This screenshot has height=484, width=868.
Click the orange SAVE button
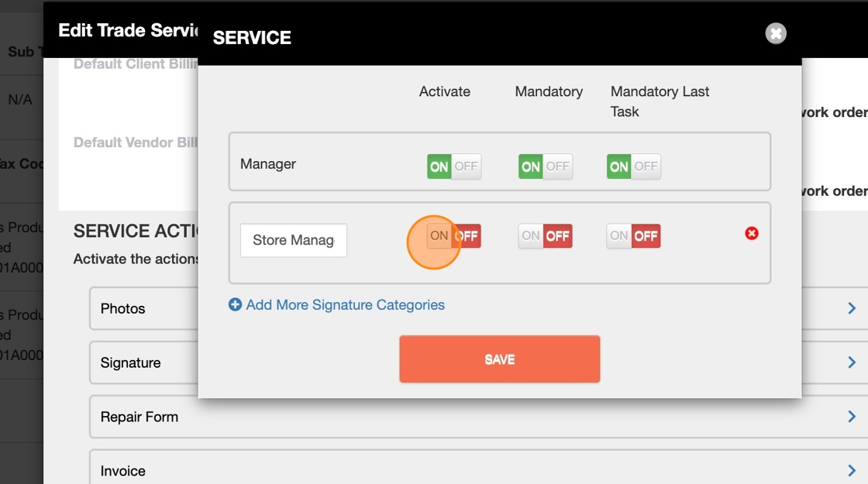[x=499, y=359]
